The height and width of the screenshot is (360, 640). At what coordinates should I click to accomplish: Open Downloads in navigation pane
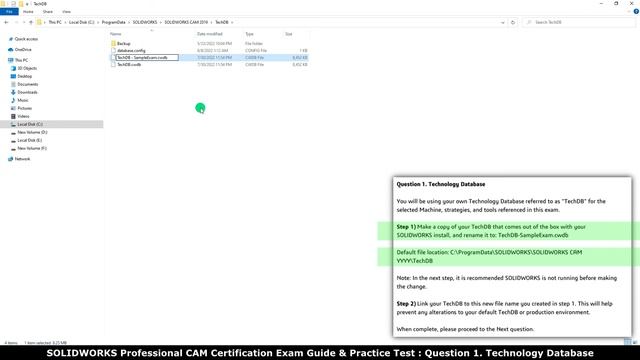pos(27,93)
